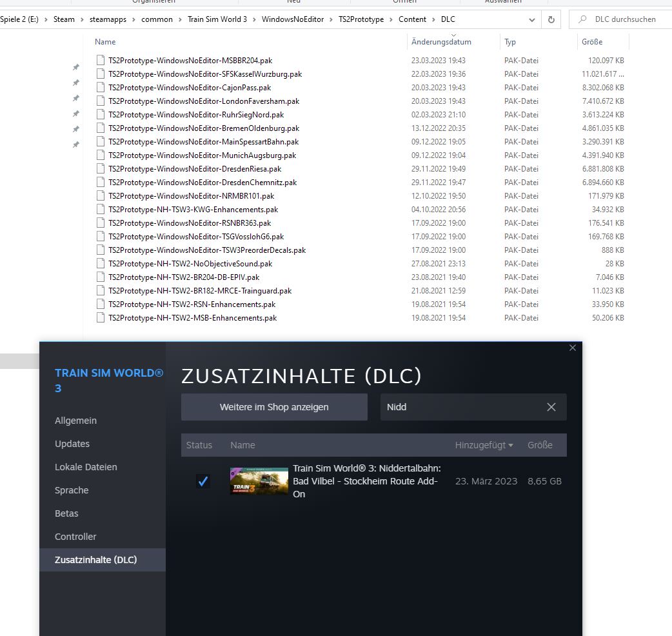Expand the chevron after steamapps in the path

coord(133,19)
